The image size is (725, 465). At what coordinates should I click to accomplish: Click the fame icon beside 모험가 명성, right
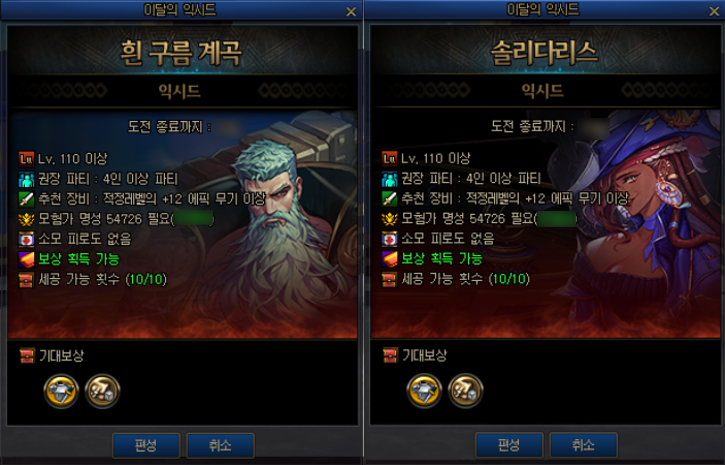[389, 219]
